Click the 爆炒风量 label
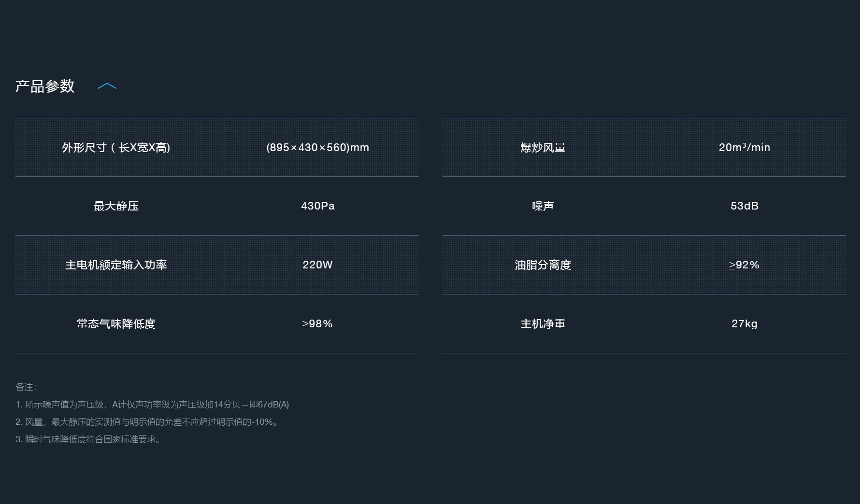Viewport: 860px width, 504px height. pos(543,148)
